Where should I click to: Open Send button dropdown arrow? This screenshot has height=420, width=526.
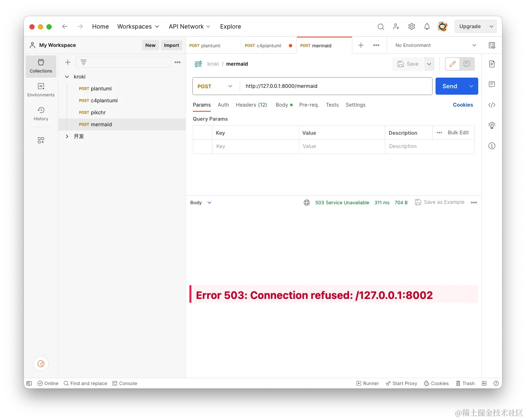click(x=471, y=86)
